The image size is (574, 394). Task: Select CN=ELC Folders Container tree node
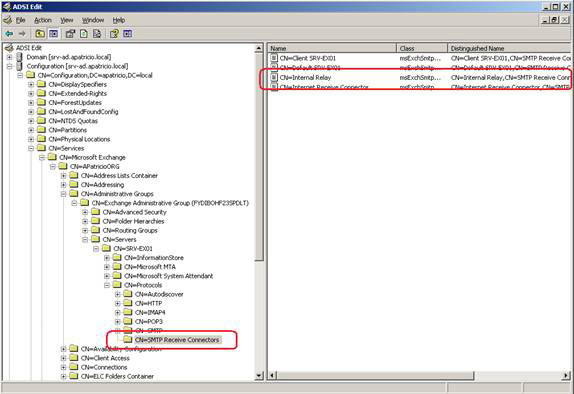[x=117, y=376]
